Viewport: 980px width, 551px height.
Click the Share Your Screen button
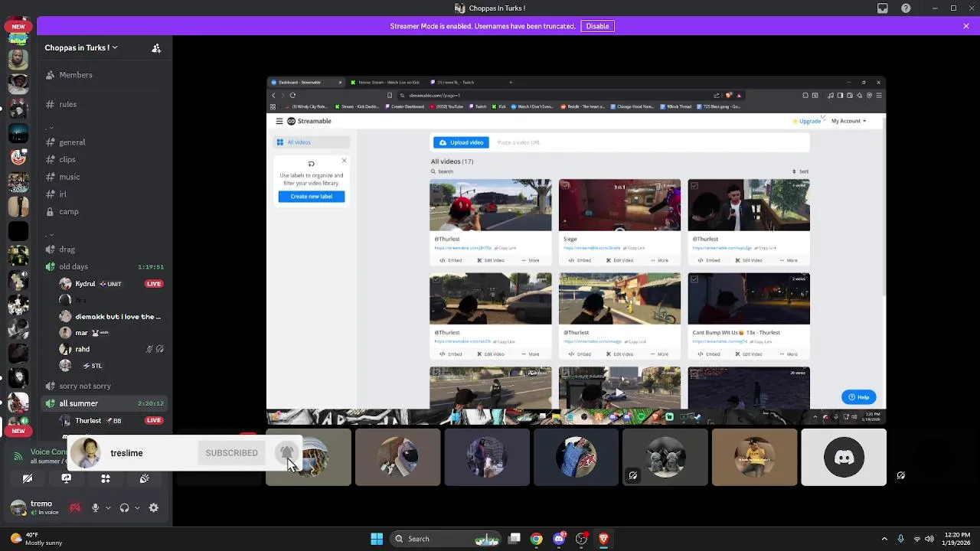pyautogui.click(x=67, y=478)
